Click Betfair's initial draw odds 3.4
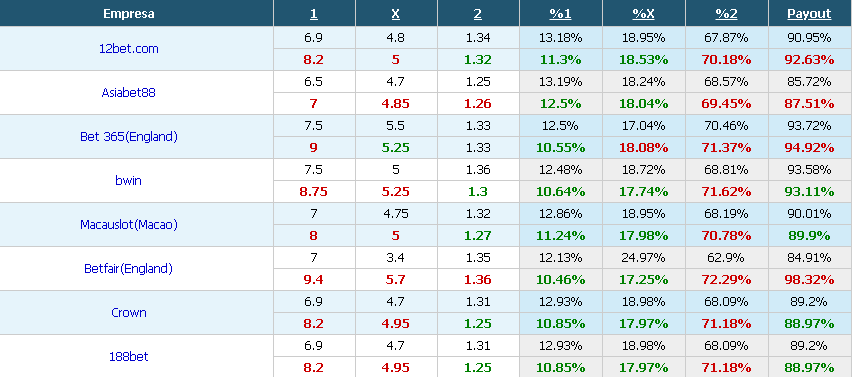 pos(396,257)
